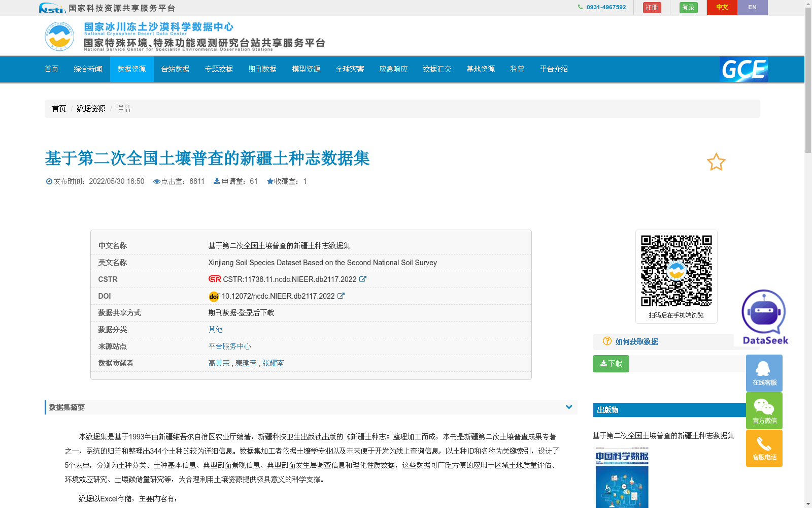Open 综合新闻 navigation item
Viewport: 812px width, 508px height.
[88, 69]
